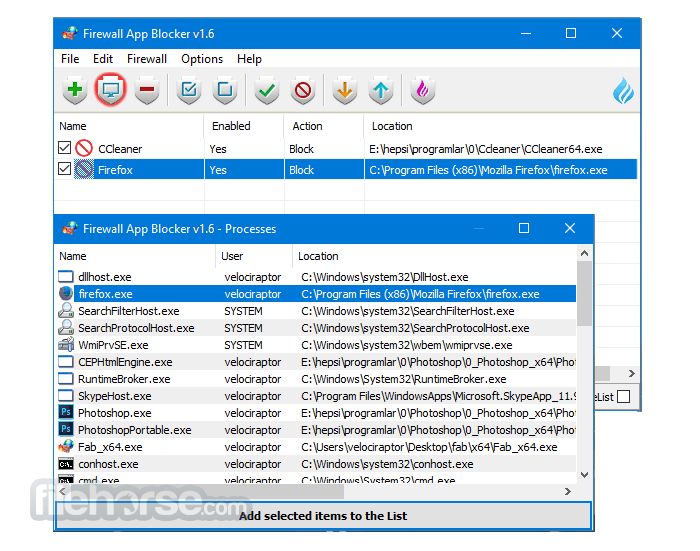Screen dimensions: 700x551
Task: Click the dllhost.exe window icon
Action: pyautogui.click(x=66, y=276)
